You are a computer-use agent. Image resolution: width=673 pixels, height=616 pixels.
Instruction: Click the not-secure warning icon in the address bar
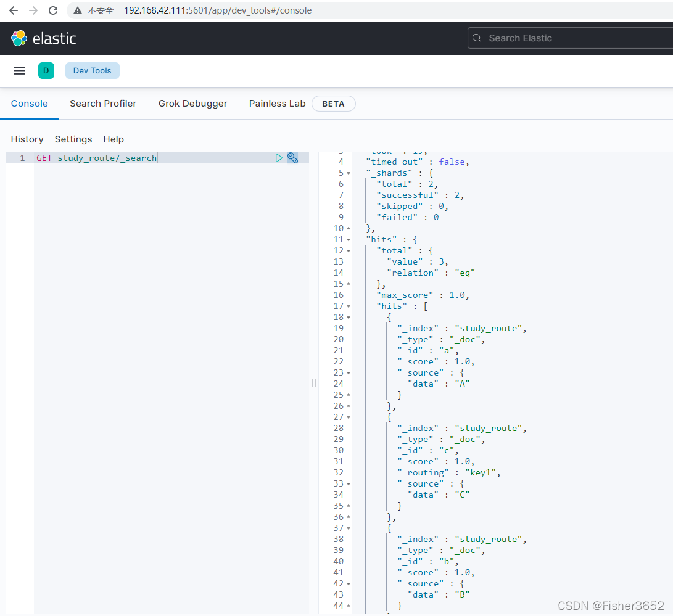[x=78, y=10]
